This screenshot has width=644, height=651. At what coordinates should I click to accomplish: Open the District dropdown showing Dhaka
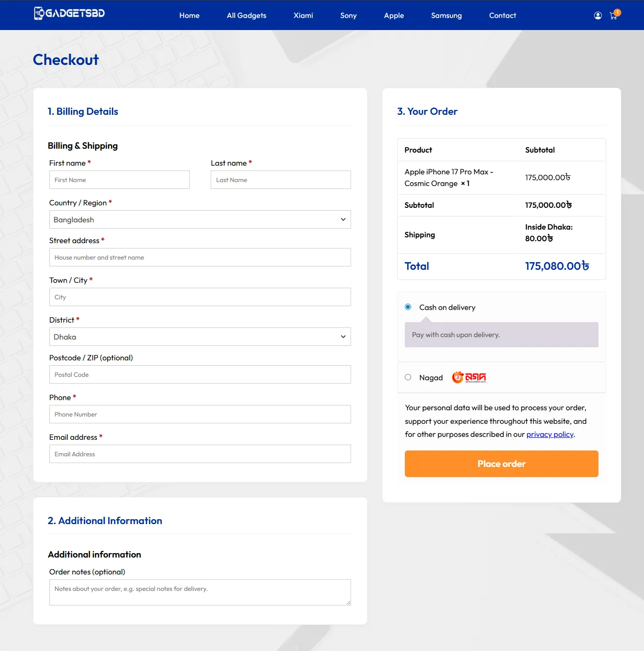point(200,337)
